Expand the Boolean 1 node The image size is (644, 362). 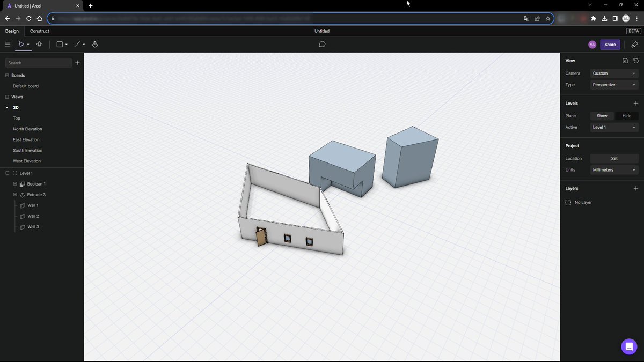15,184
